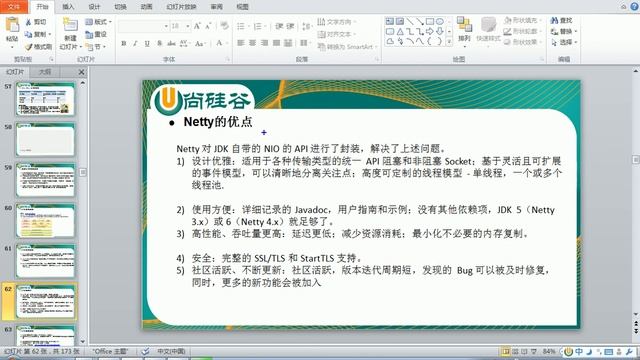Activate the 格式刷 format painter
The width and height of the screenshot is (640, 360).
(38, 47)
